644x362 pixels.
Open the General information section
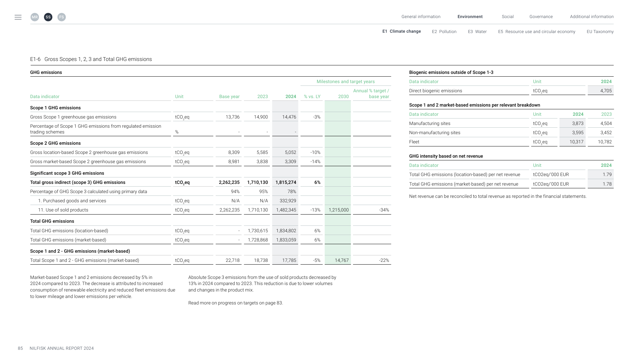click(421, 17)
